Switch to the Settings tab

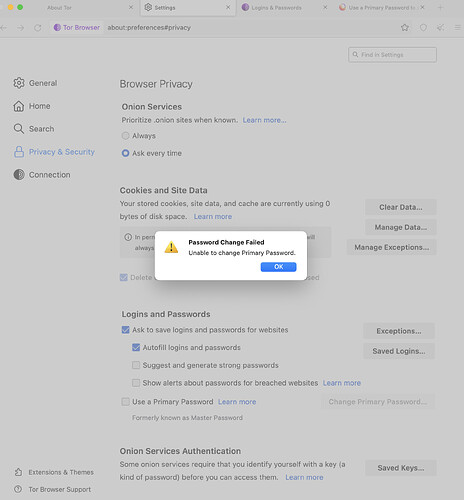[x=187, y=7]
